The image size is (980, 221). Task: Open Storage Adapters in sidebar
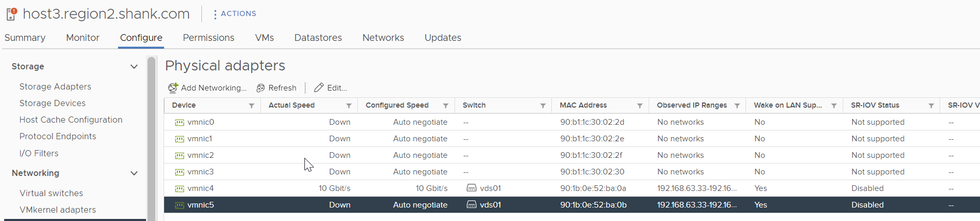tap(55, 86)
